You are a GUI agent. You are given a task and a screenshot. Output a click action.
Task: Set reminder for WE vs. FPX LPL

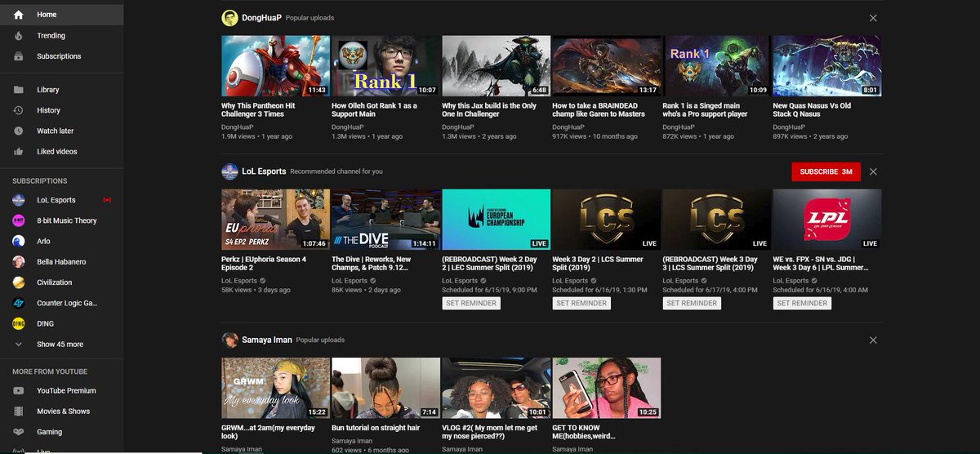[802, 303]
